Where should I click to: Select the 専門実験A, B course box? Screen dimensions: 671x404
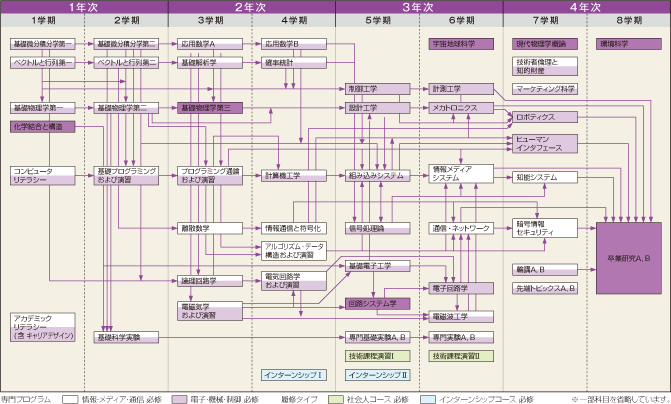coord(461,337)
